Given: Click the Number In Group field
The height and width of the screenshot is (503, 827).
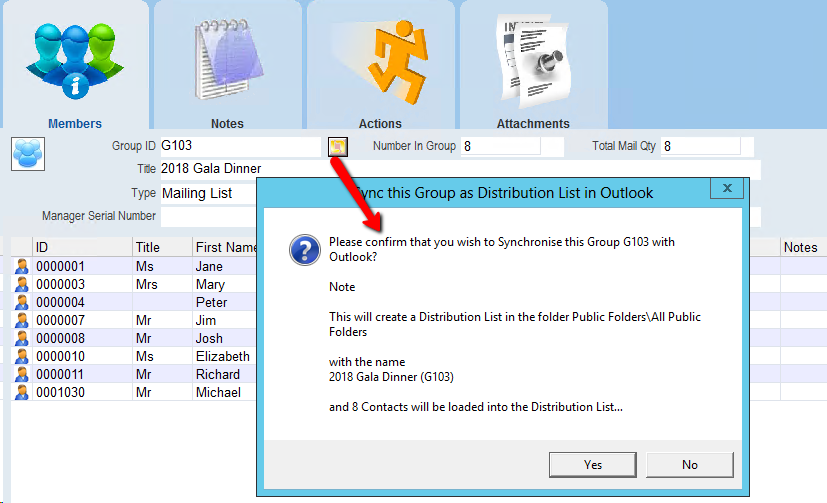Looking at the screenshot, I should tap(500, 146).
